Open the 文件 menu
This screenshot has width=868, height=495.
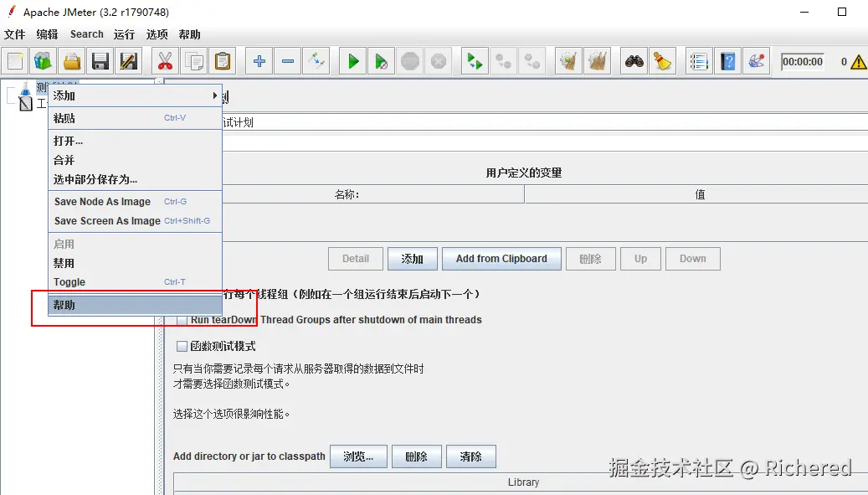coord(15,34)
